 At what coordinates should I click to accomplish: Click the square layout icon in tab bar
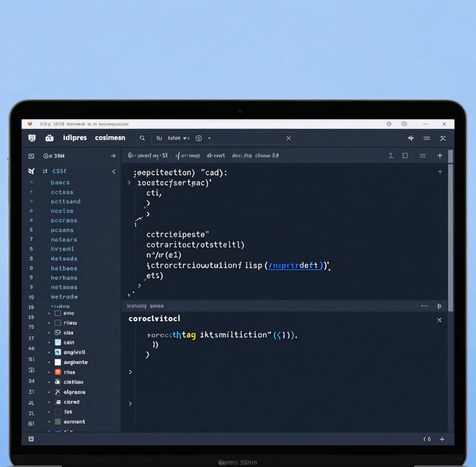405,156
